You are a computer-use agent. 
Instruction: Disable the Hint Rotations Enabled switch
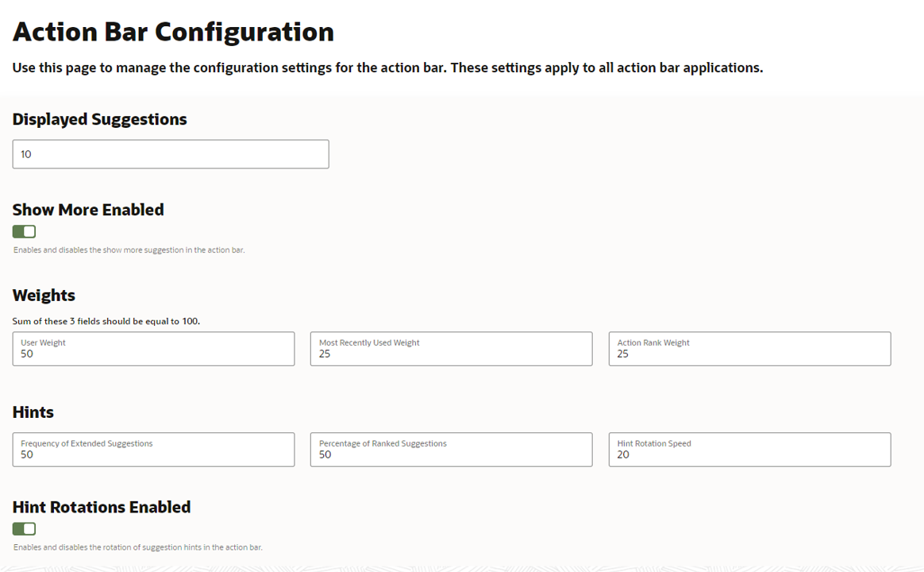click(x=24, y=528)
